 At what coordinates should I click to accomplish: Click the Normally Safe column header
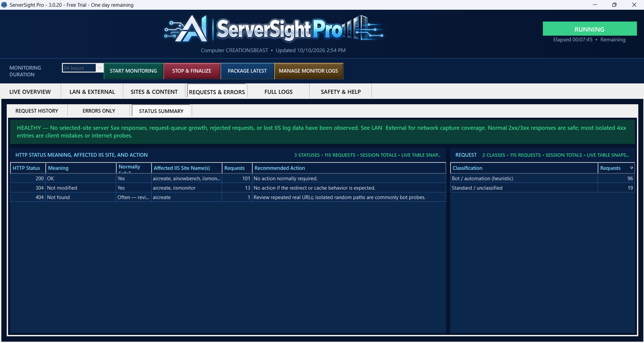point(134,168)
